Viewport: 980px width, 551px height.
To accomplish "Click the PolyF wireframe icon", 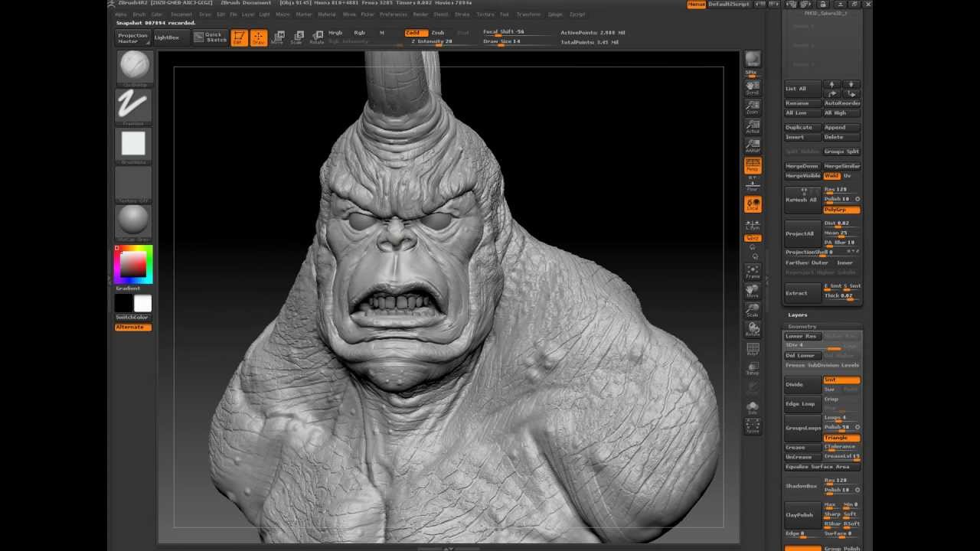I will (x=753, y=350).
